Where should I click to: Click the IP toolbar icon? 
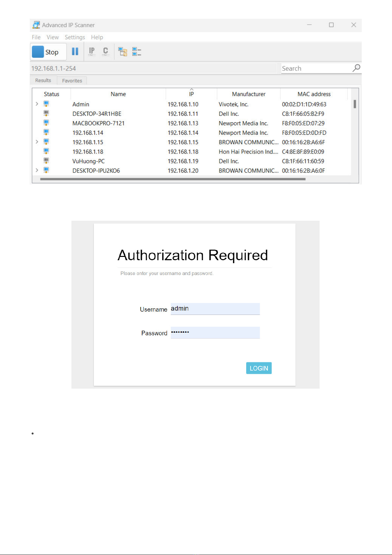point(92,51)
